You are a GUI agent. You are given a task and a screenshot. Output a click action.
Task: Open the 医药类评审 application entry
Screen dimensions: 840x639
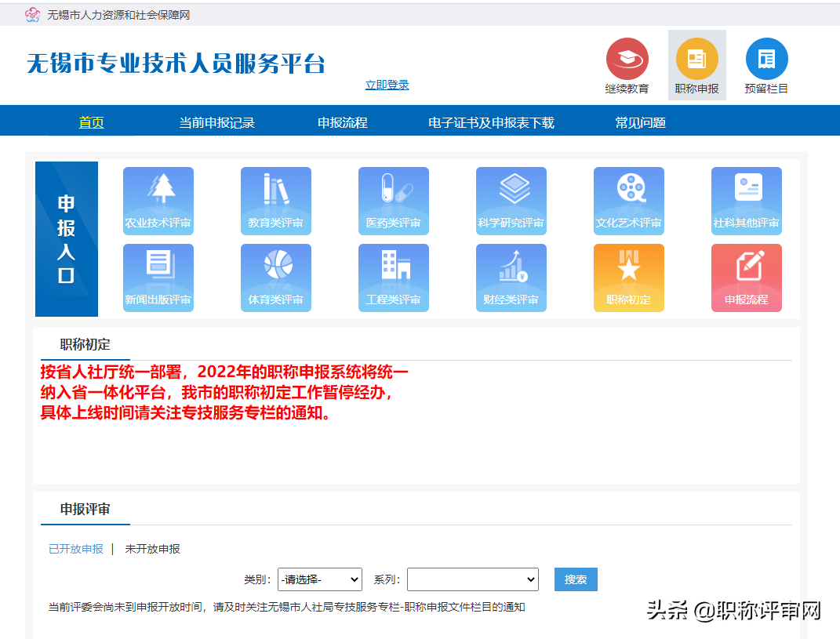coord(393,201)
